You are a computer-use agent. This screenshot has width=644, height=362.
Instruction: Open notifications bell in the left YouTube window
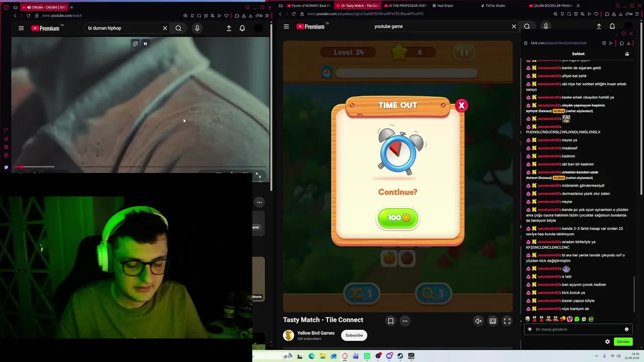coord(243,28)
